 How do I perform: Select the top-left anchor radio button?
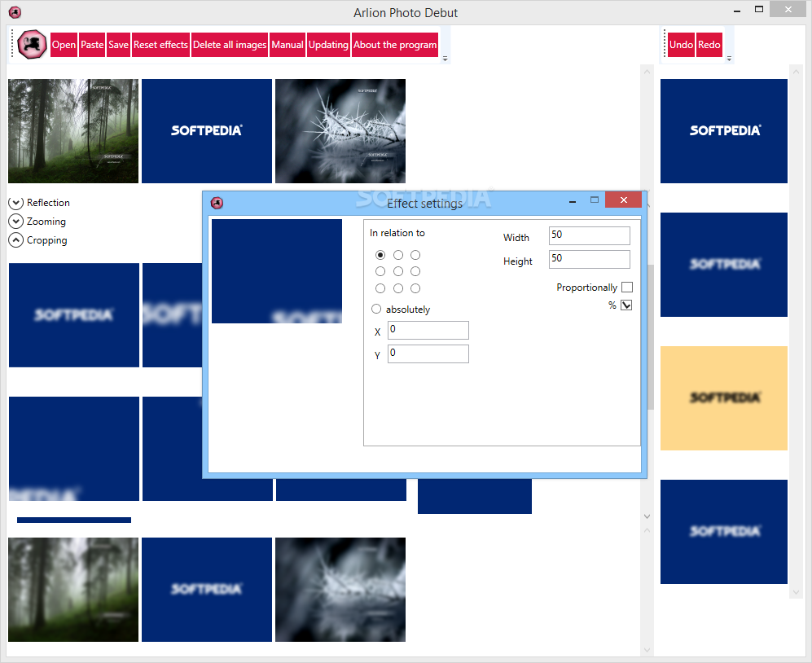point(380,255)
